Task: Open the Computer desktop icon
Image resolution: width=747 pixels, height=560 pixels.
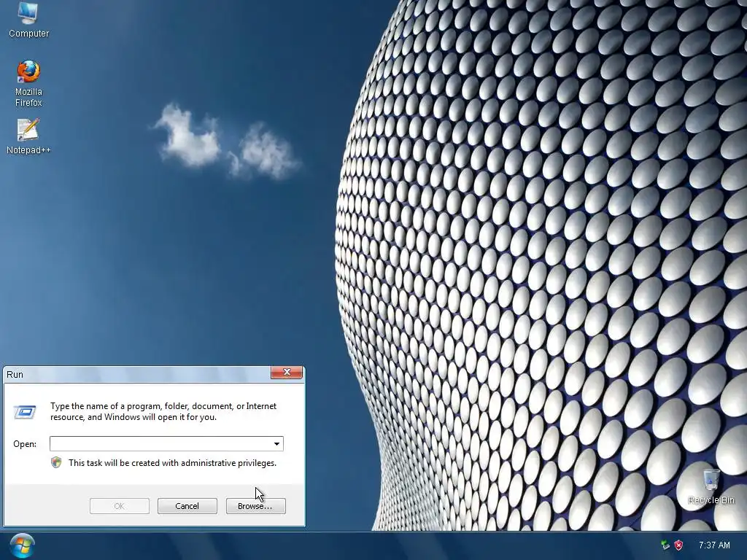Action: click(28, 20)
